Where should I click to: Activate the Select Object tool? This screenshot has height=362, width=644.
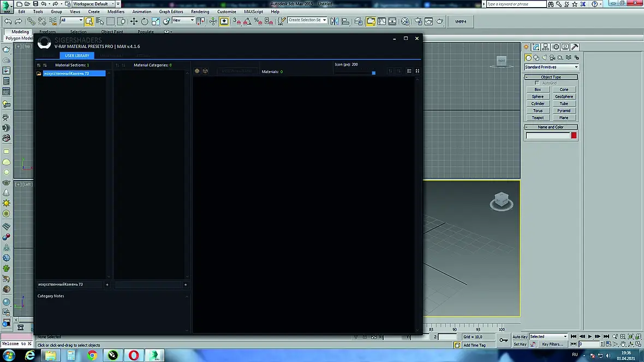click(89, 21)
